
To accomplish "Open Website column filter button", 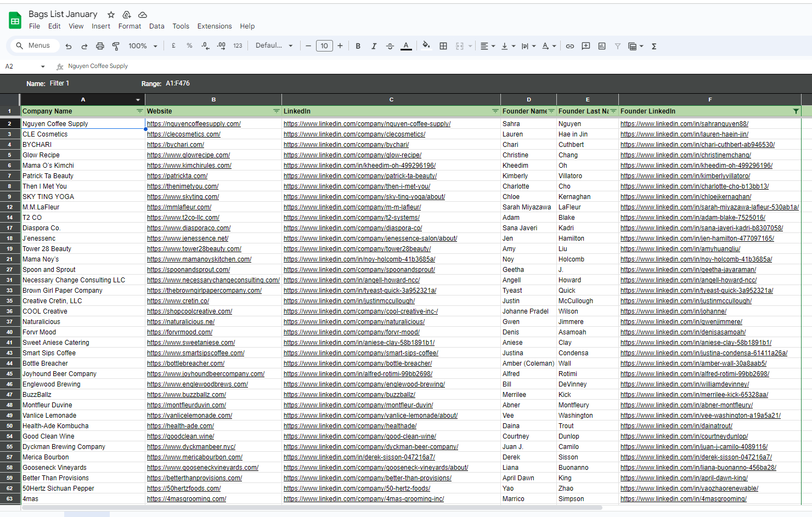I will tap(277, 111).
